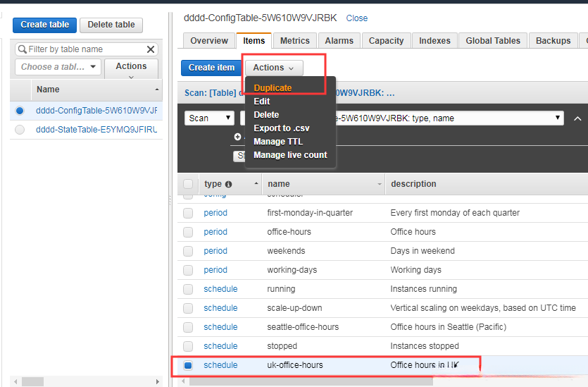Check the seattle-office-hours row checkbox

coord(188,327)
